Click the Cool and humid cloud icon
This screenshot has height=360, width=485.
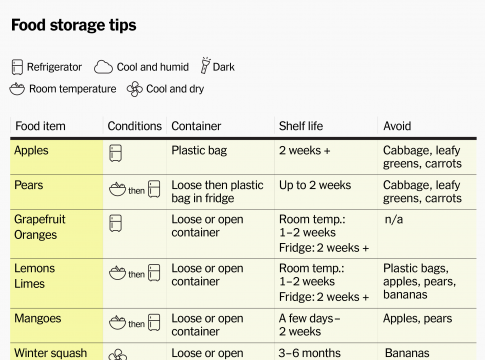(103, 67)
